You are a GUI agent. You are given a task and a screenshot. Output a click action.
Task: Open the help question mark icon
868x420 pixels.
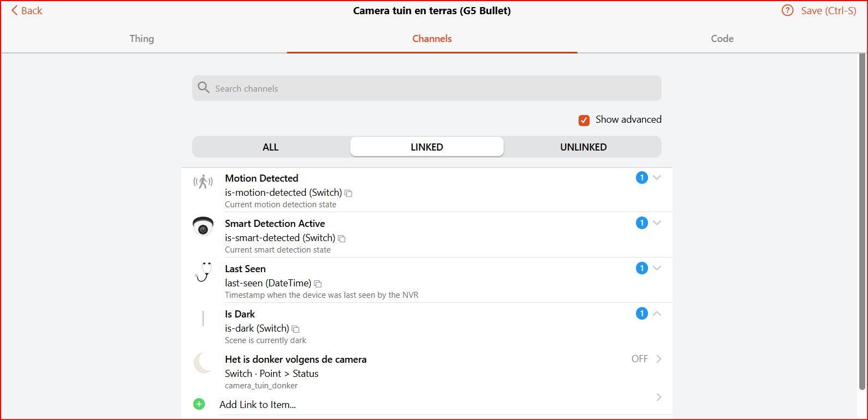coord(787,11)
